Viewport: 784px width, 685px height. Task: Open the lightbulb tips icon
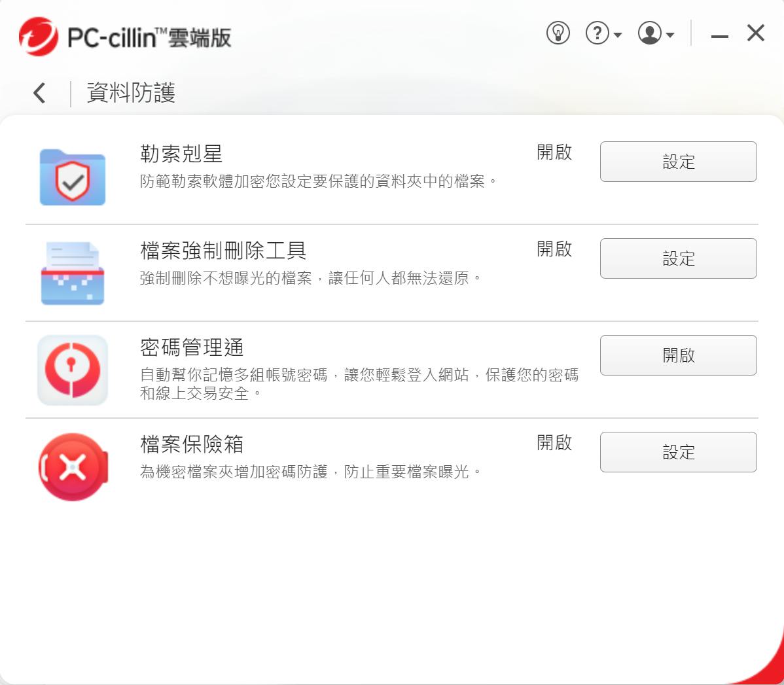[x=558, y=33]
